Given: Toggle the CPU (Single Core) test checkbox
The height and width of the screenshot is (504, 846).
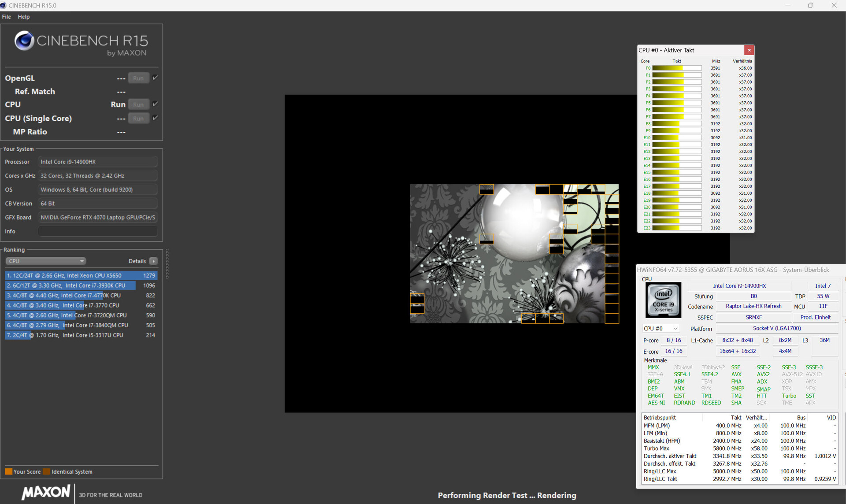Looking at the screenshot, I should coord(155,118).
